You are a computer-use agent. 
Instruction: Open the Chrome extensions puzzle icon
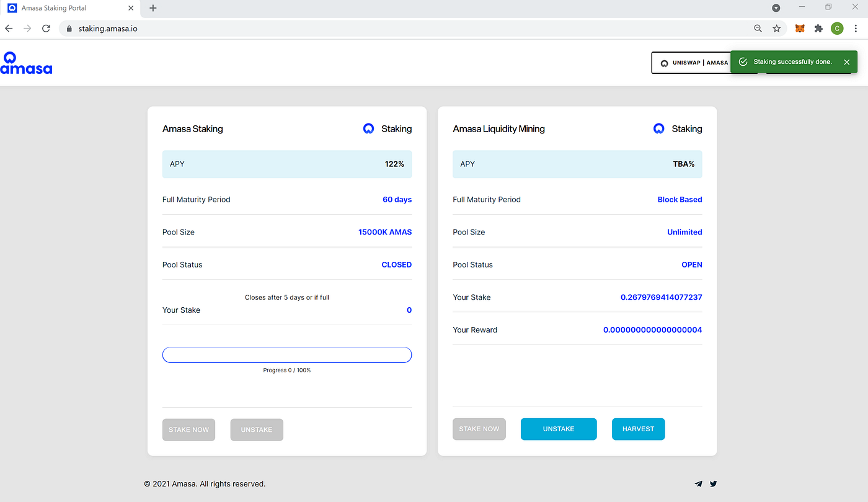[818, 29]
